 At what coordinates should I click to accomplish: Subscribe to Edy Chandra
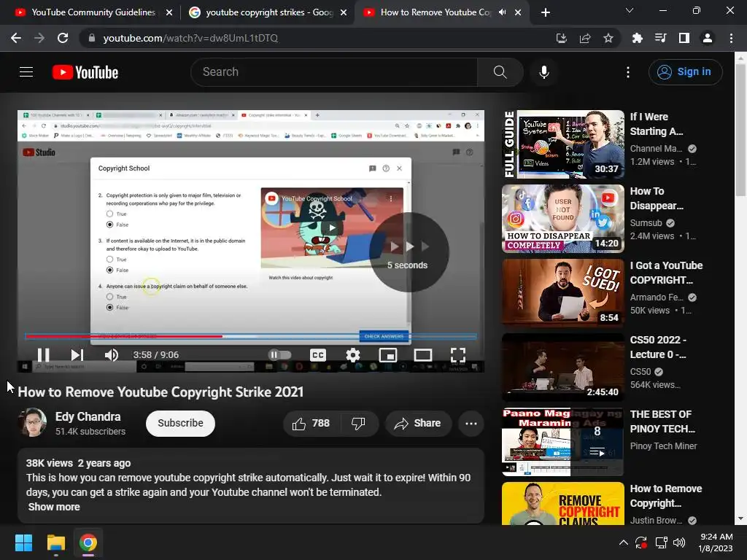181,424
